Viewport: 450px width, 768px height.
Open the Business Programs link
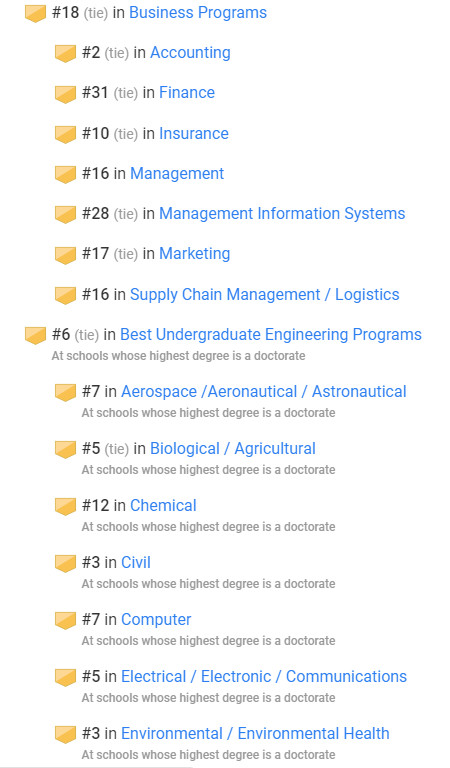pyautogui.click(x=198, y=13)
